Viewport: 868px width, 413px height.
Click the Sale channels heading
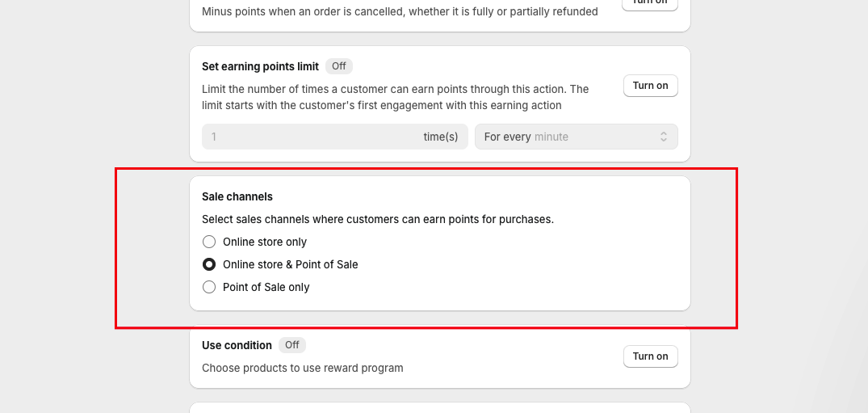(237, 196)
